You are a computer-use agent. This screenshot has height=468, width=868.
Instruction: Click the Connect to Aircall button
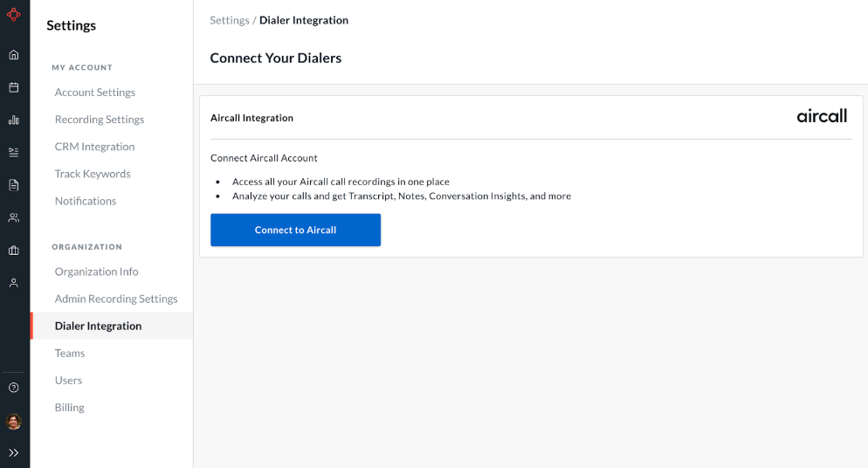295,230
